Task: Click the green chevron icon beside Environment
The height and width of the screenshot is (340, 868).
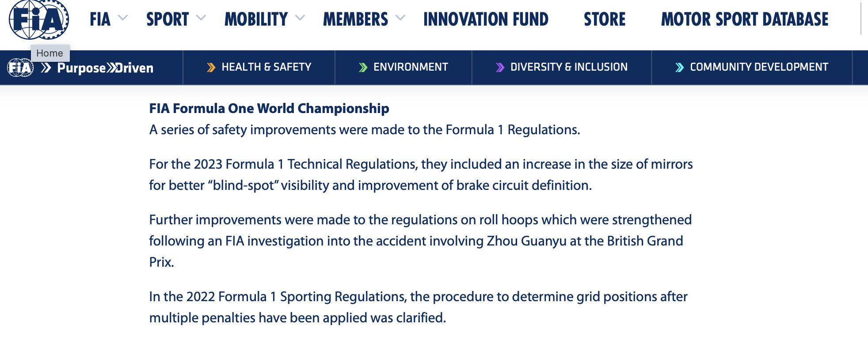Action: [363, 67]
